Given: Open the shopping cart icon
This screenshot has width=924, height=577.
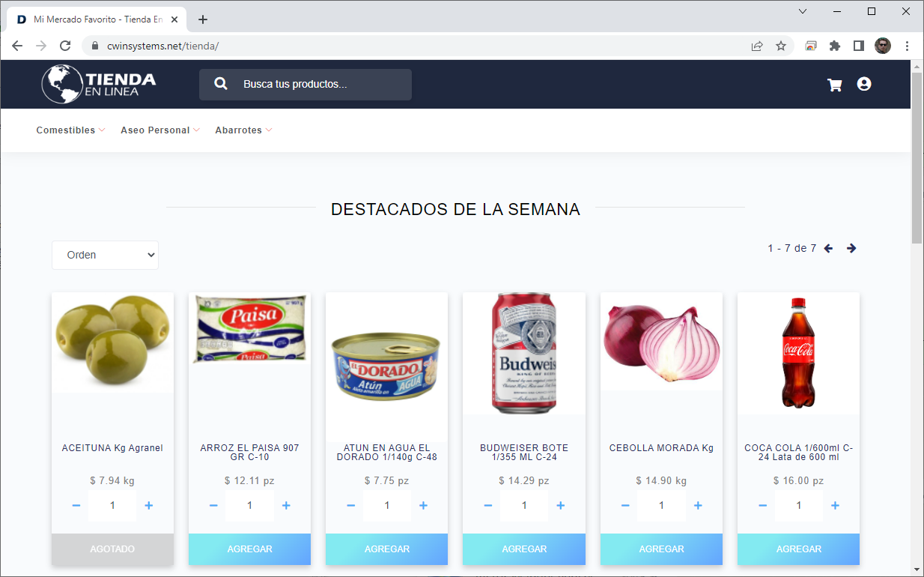Looking at the screenshot, I should (834, 85).
